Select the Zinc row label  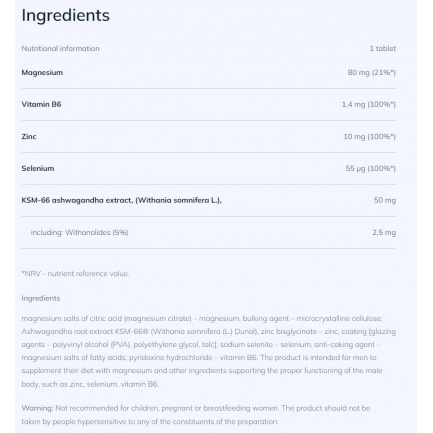pyautogui.click(x=29, y=136)
